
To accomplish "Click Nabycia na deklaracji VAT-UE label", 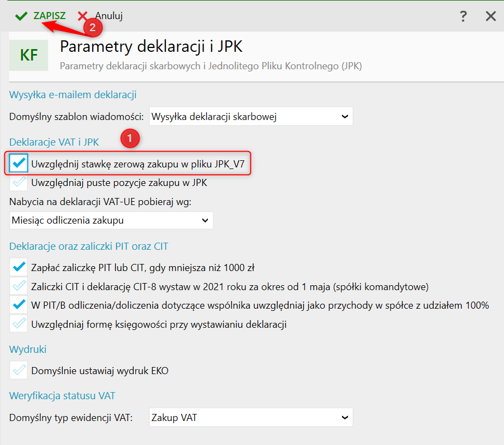I will (100, 202).
